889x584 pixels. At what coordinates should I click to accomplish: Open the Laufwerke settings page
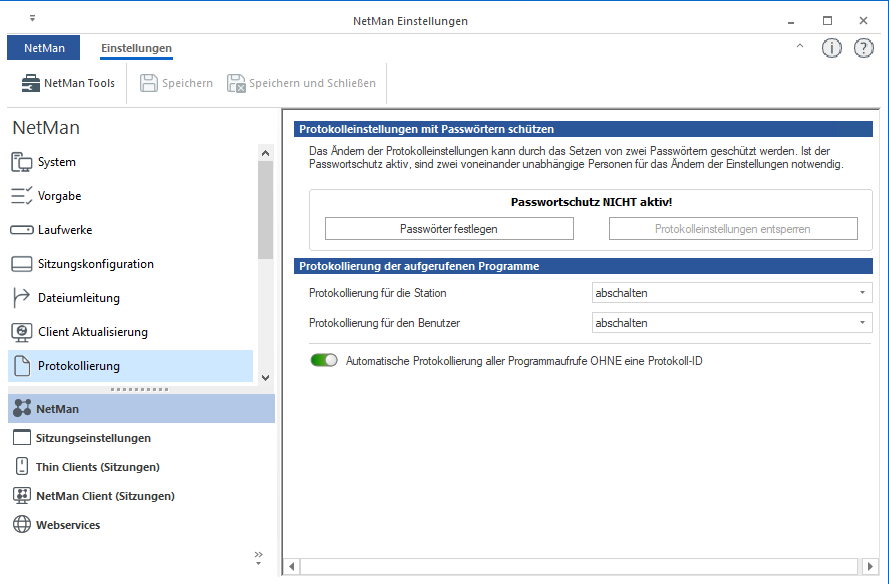point(66,229)
